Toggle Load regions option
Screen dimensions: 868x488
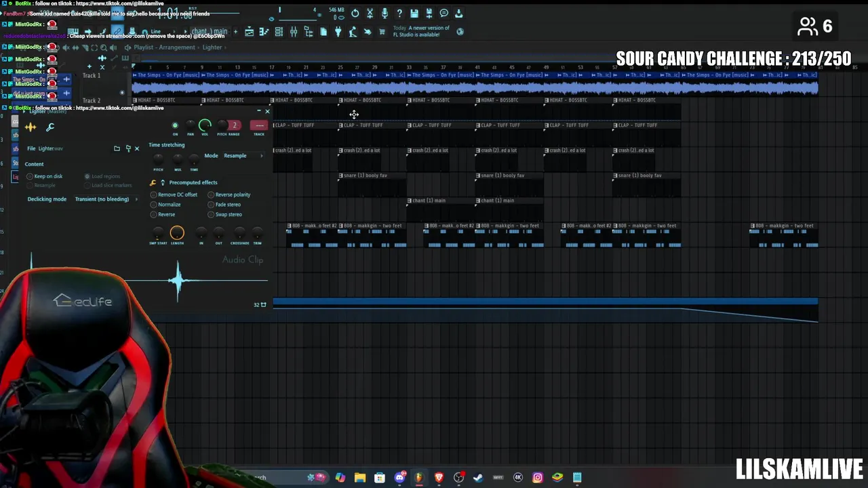click(102, 176)
